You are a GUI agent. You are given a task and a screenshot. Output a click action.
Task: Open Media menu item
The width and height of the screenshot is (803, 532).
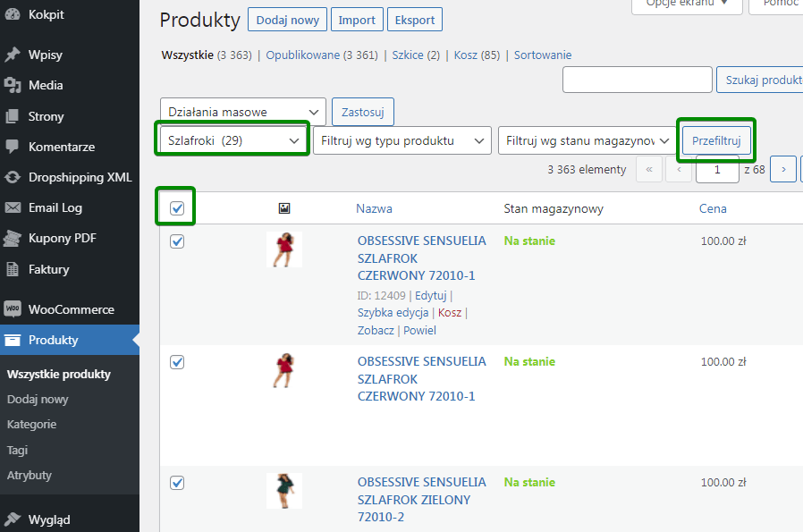pos(46,85)
